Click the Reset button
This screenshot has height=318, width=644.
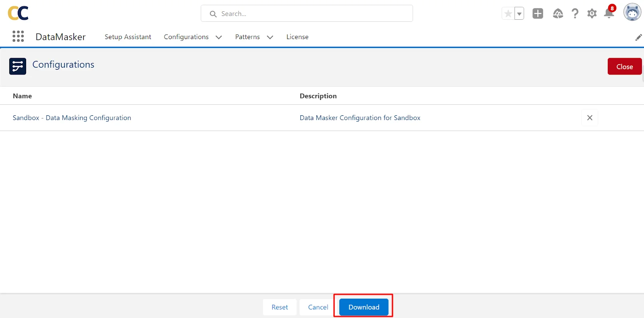click(280, 307)
